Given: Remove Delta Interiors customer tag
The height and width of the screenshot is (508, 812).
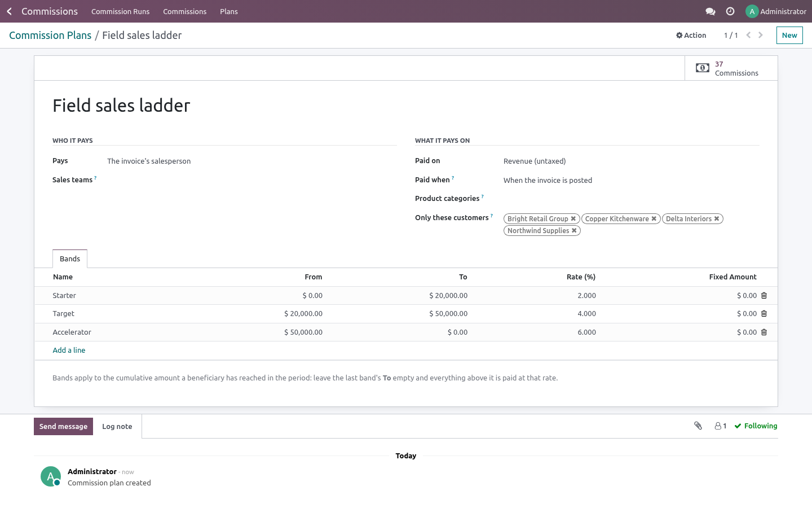Looking at the screenshot, I should [x=717, y=218].
